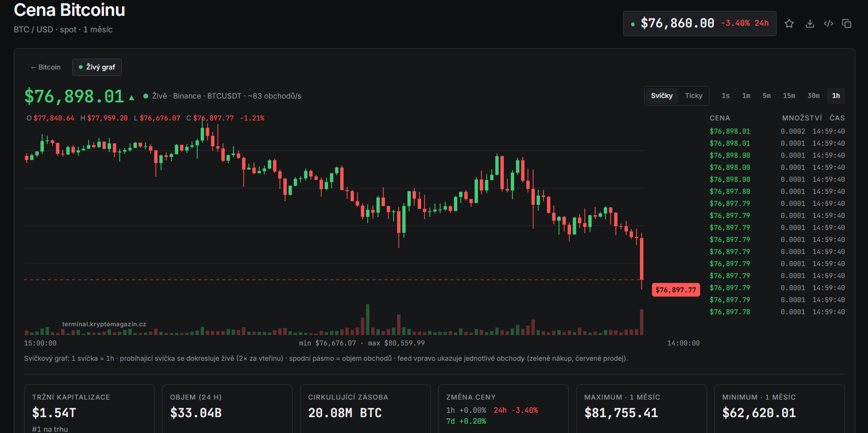The height and width of the screenshot is (433, 868).
Task: Go back via Bitcoin link
Action: tap(45, 67)
